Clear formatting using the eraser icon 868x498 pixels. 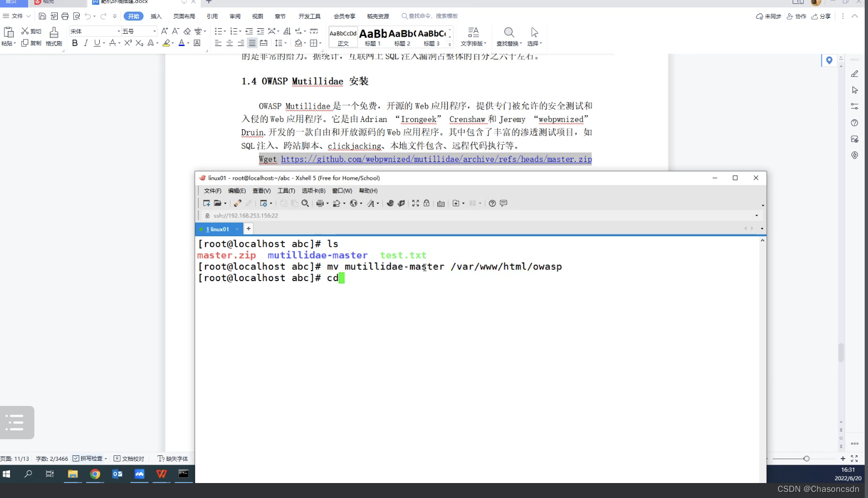187,31
